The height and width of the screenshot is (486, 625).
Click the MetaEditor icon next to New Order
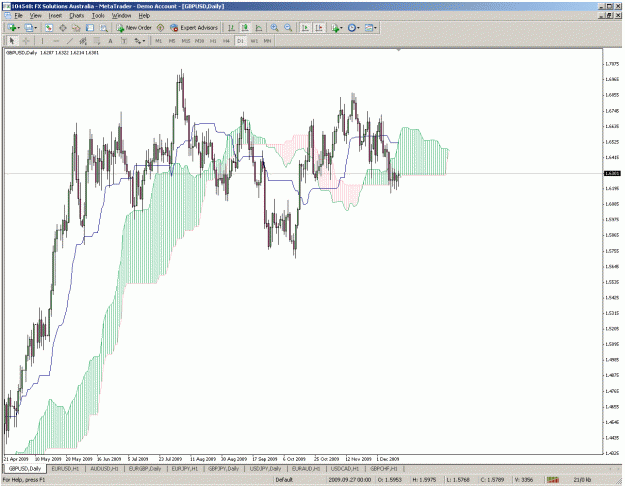point(160,28)
